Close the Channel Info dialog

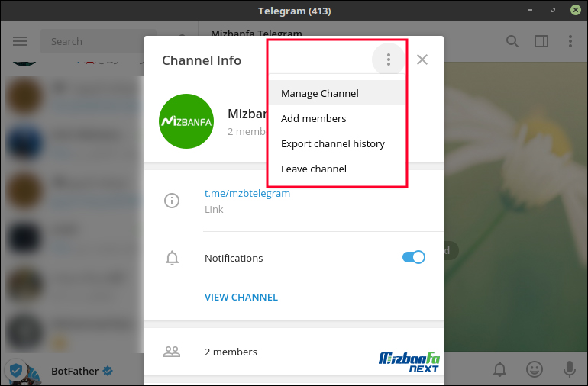pos(422,60)
